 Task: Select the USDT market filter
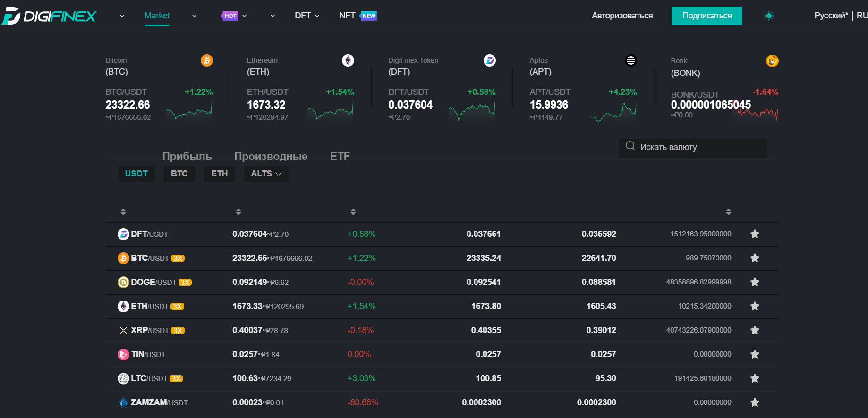[136, 174]
